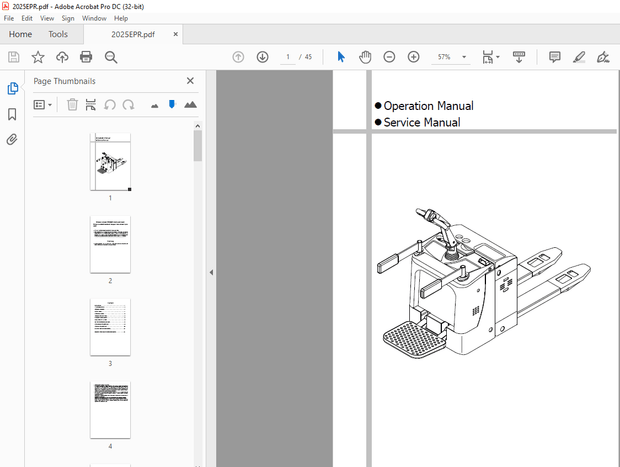The image size is (620, 467).
Task: Switch to the Tools tab
Action: tap(58, 34)
